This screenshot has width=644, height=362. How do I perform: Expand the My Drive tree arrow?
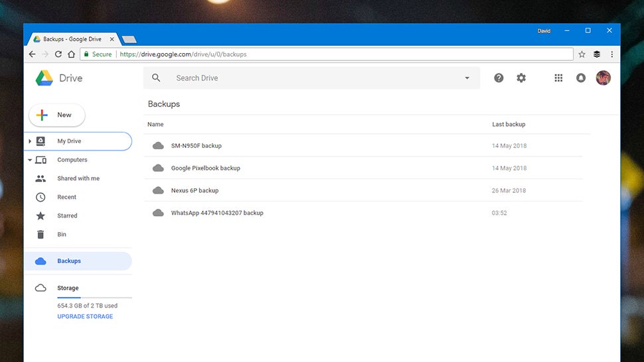[30, 141]
